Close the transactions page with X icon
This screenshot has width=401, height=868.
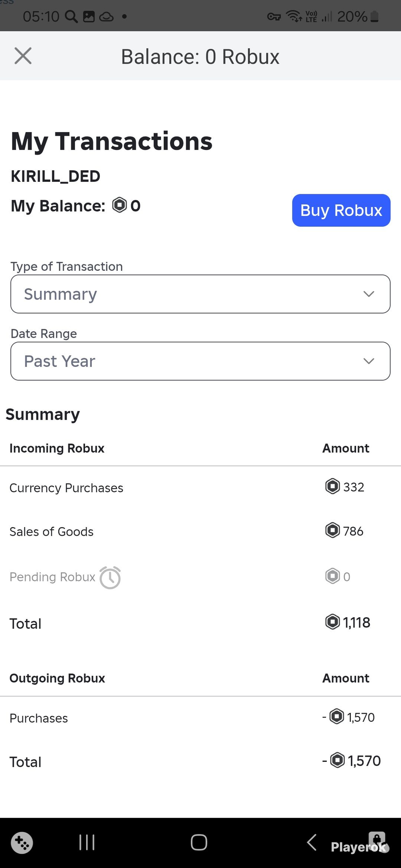pos(23,56)
